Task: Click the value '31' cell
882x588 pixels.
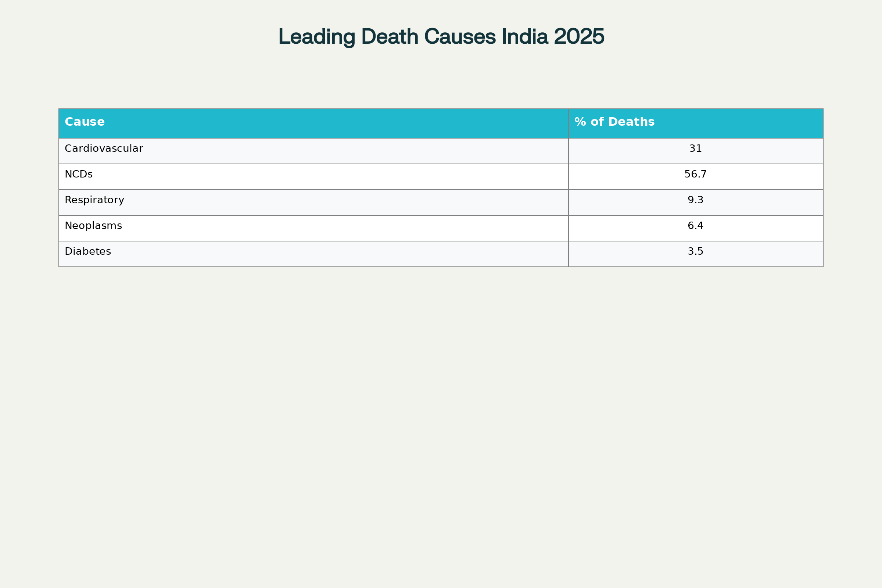Action: point(696,151)
